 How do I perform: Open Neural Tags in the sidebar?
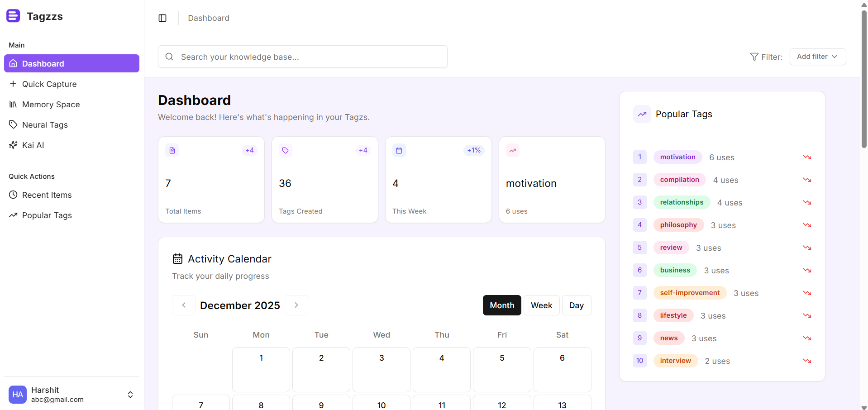tap(72, 125)
